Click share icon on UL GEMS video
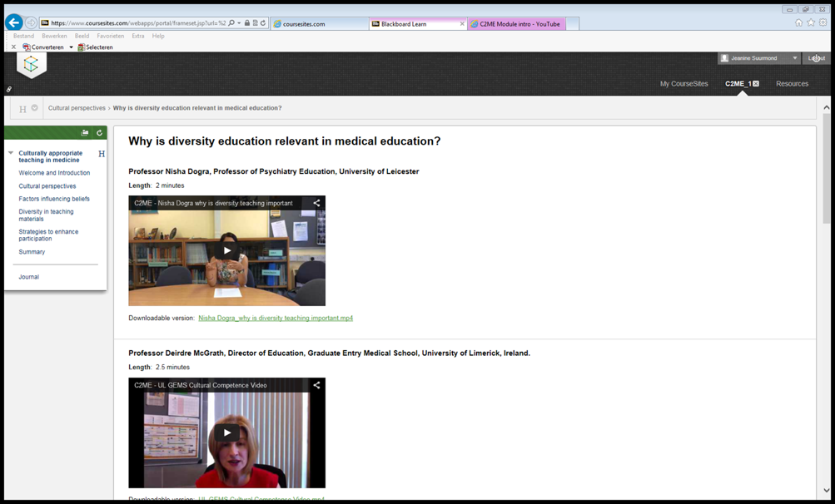This screenshot has height=504, width=835. (x=316, y=385)
